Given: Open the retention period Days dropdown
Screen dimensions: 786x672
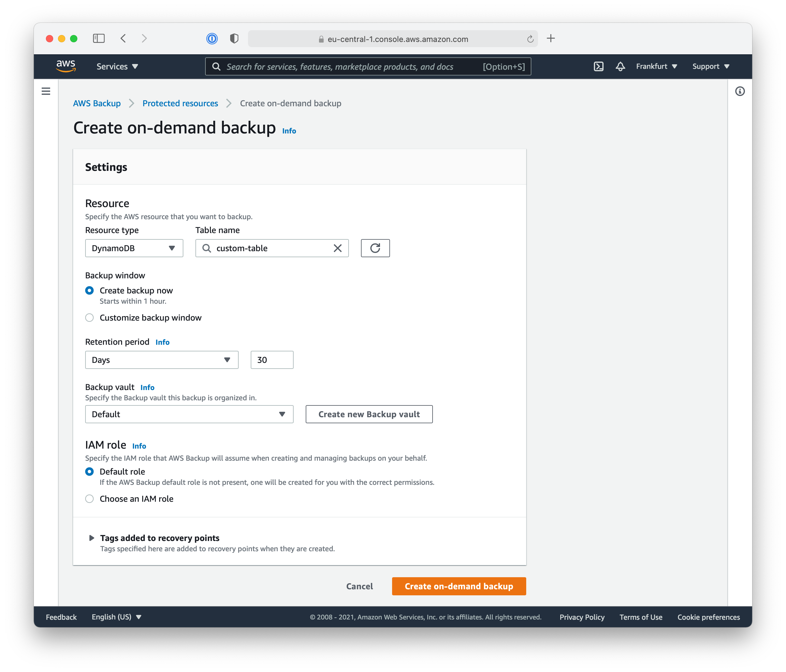Looking at the screenshot, I should [x=162, y=360].
